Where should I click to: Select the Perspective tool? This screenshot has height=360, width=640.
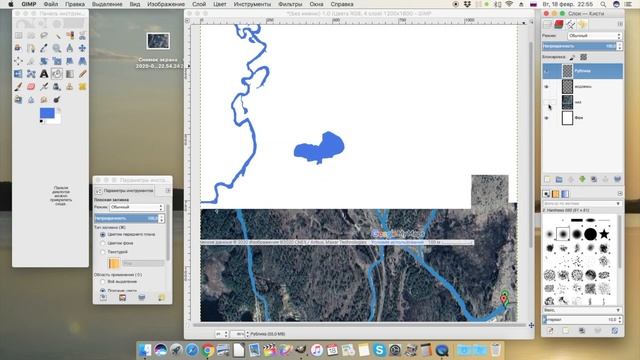[82, 61]
